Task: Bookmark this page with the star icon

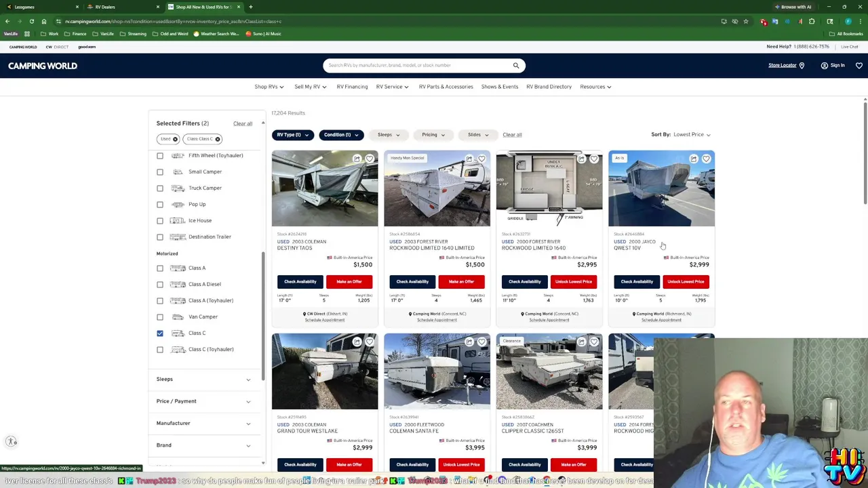Action: pyautogui.click(x=746, y=22)
